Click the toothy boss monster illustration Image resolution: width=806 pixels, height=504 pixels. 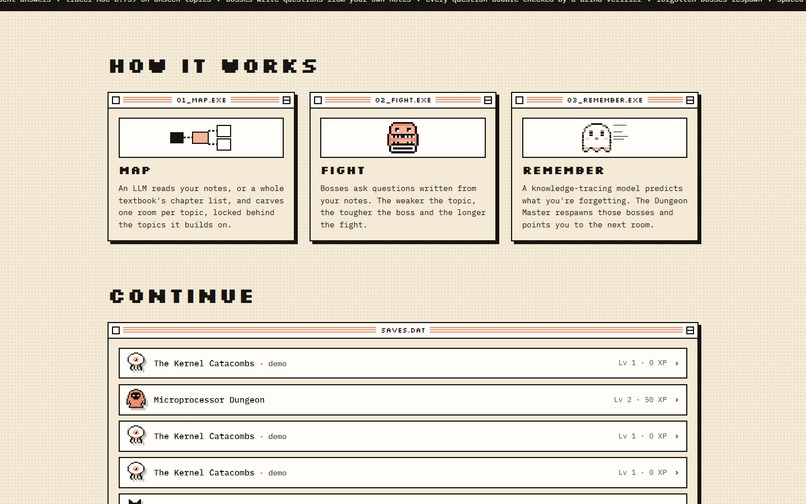(x=403, y=138)
